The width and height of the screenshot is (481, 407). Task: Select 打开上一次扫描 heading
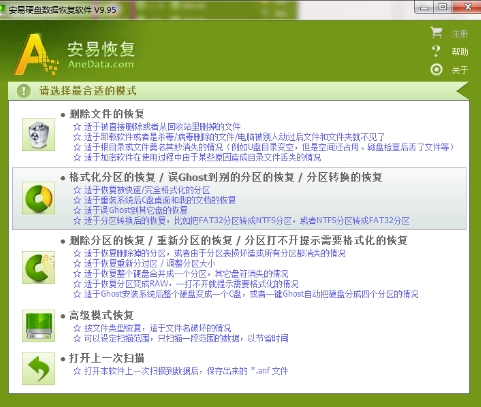tap(107, 358)
